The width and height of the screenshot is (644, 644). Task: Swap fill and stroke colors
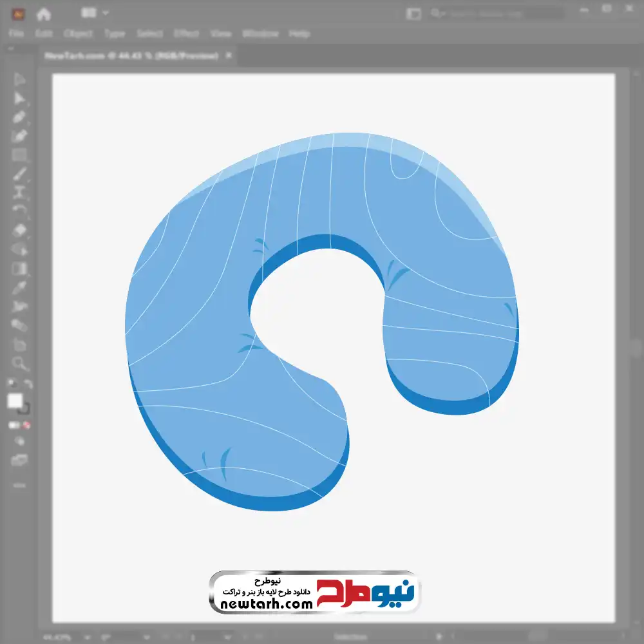tap(28, 384)
